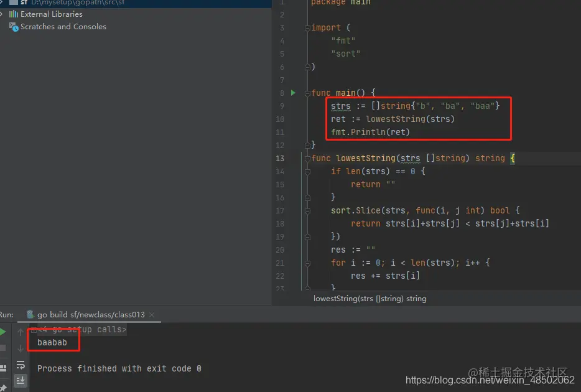Screen dimensions: 581x392
Task: Click 'Process finished with exit code 0'
Action: point(119,368)
